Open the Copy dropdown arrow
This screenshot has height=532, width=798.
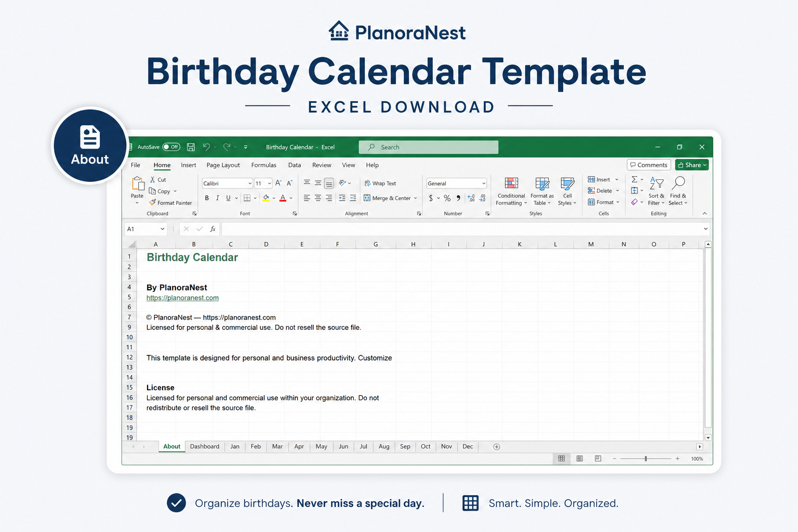point(175,191)
